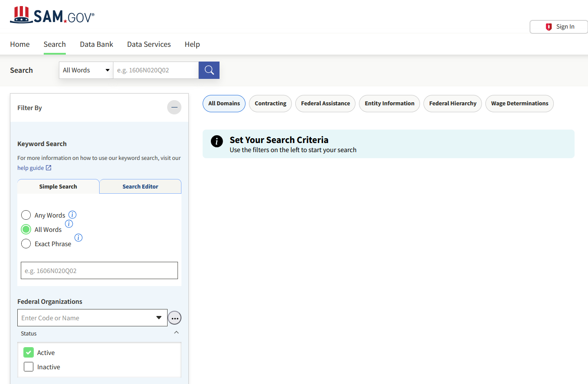Screen dimensions: 588x384
Task: Select the Exact Phrase radio button
Action: [26, 244]
